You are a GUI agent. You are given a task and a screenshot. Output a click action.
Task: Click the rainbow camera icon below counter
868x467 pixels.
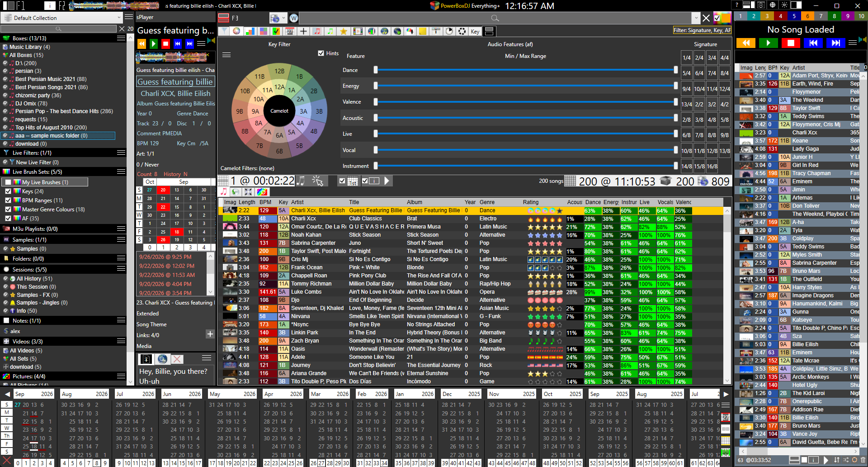pos(261,192)
